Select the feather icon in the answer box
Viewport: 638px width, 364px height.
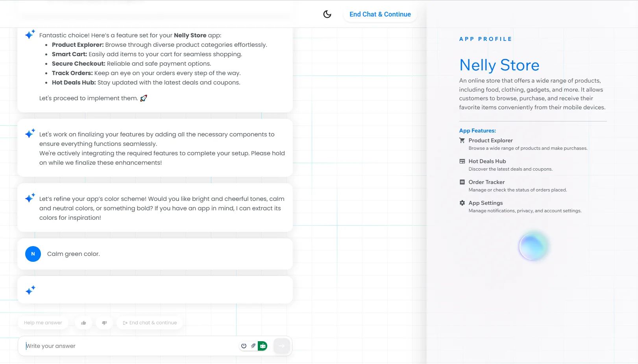coord(253,346)
